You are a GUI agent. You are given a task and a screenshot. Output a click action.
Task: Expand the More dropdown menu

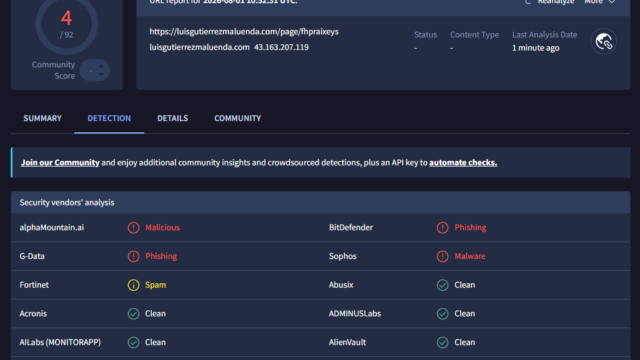[x=600, y=2]
